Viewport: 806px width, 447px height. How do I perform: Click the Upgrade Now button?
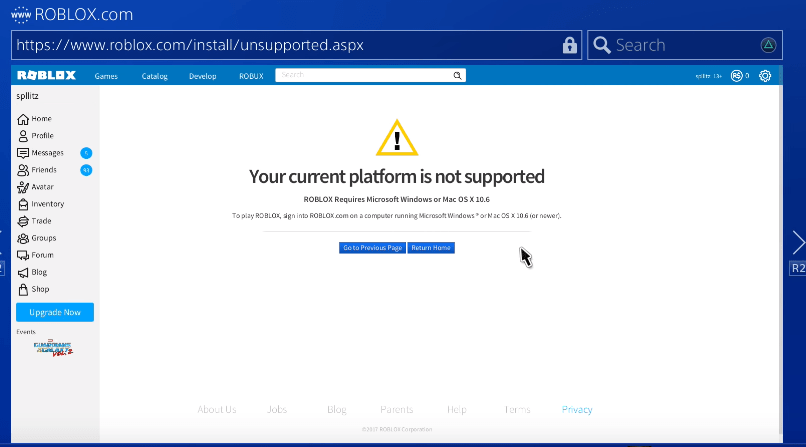[x=55, y=312]
